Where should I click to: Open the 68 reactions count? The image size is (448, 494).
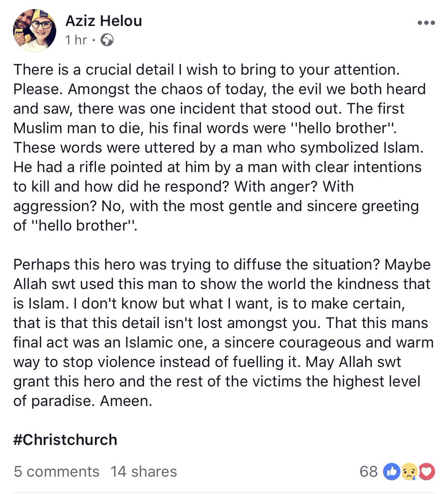tap(368, 471)
